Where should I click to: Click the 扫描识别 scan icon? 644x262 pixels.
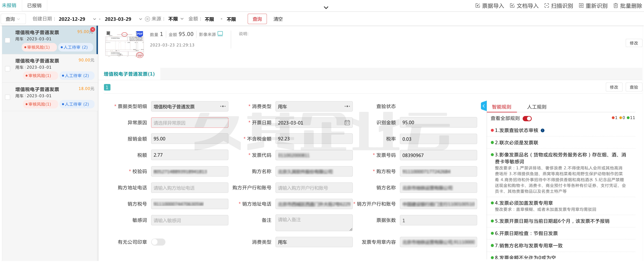[547, 5]
